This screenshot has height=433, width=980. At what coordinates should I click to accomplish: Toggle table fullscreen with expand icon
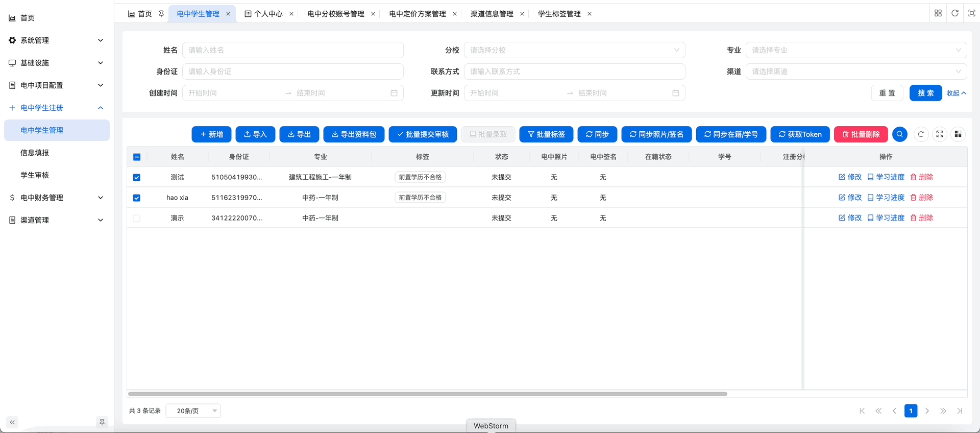click(940, 134)
